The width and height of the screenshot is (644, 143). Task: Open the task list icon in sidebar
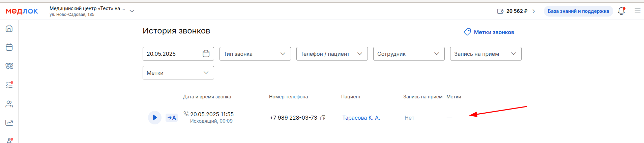9,85
